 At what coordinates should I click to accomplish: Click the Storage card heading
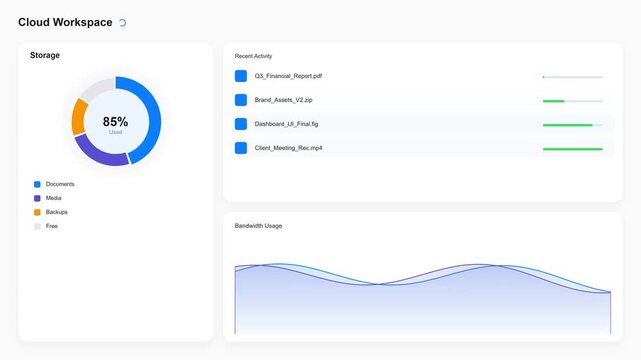[x=45, y=55]
